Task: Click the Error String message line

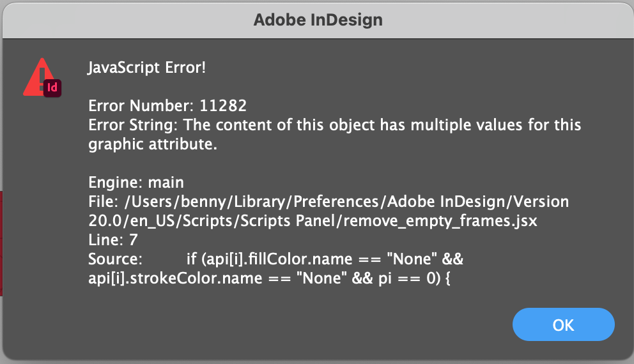Action: click(x=334, y=125)
